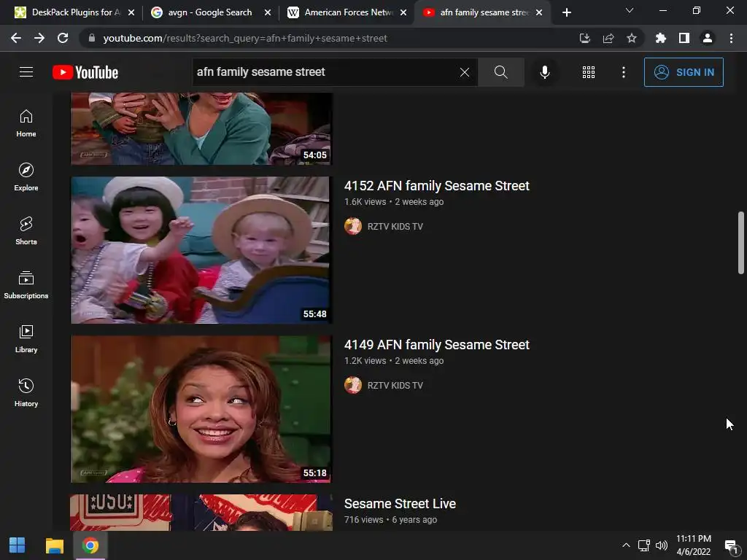Open the clock showing 11:11 PM
Image resolution: width=747 pixels, height=560 pixels.
pyautogui.click(x=694, y=545)
